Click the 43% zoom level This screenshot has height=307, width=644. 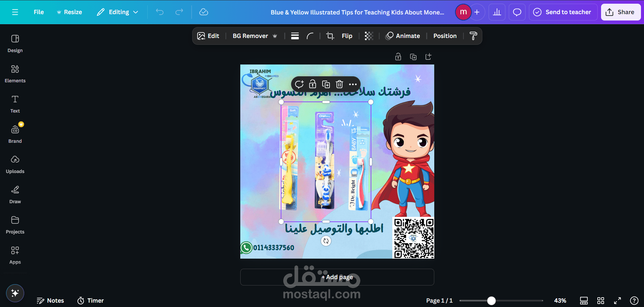coord(560,301)
